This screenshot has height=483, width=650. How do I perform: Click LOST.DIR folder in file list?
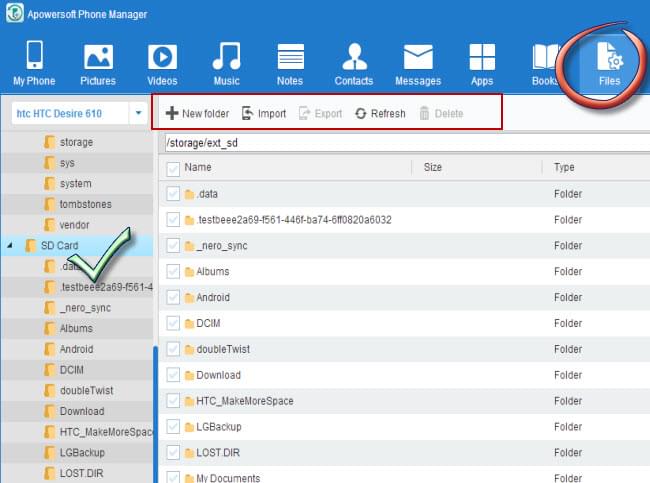(218, 453)
